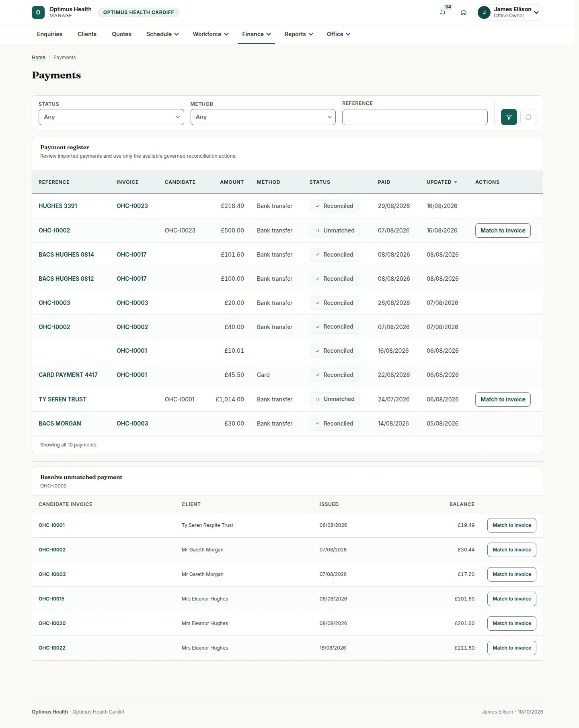579x728 pixels.
Task: Click the Optimus Health logo square
Action: tap(38, 12)
